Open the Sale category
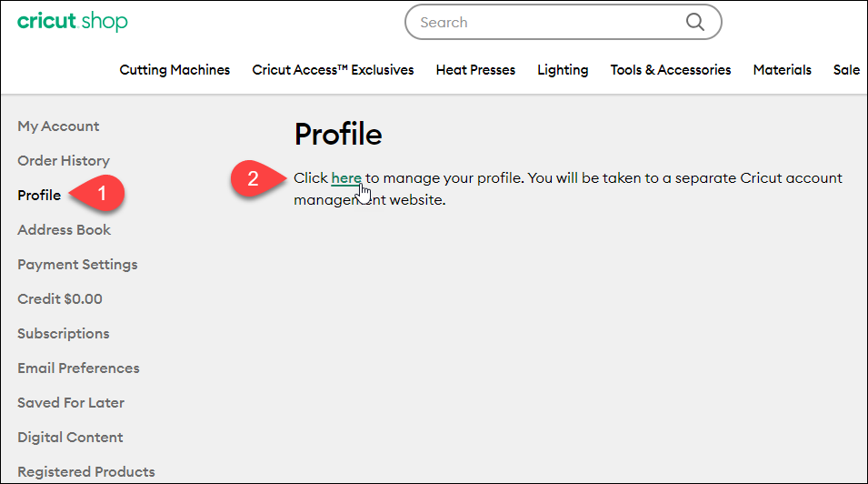This screenshot has height=484, width=868. (846, 70)
